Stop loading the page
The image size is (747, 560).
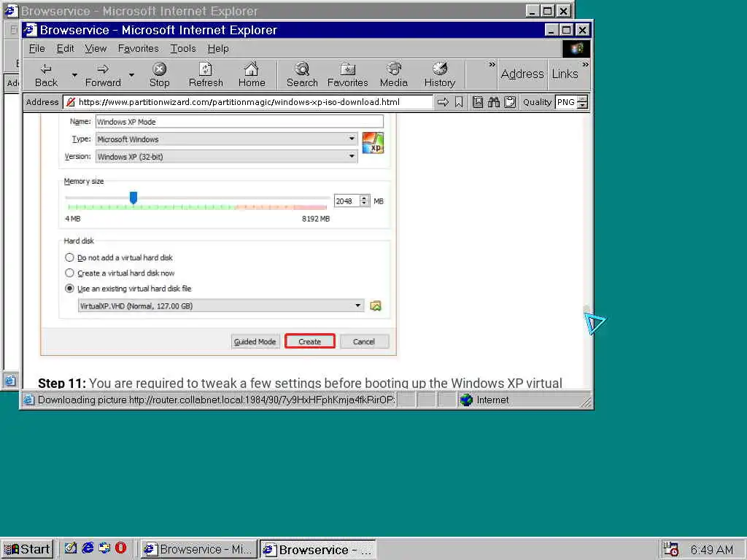(x=159, y=75)
